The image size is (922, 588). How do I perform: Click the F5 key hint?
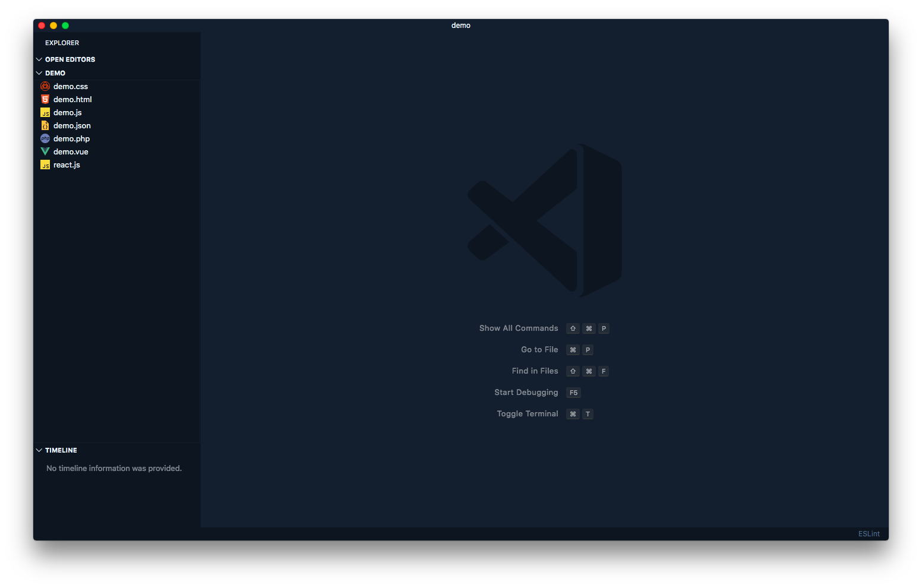click(573, 393)
